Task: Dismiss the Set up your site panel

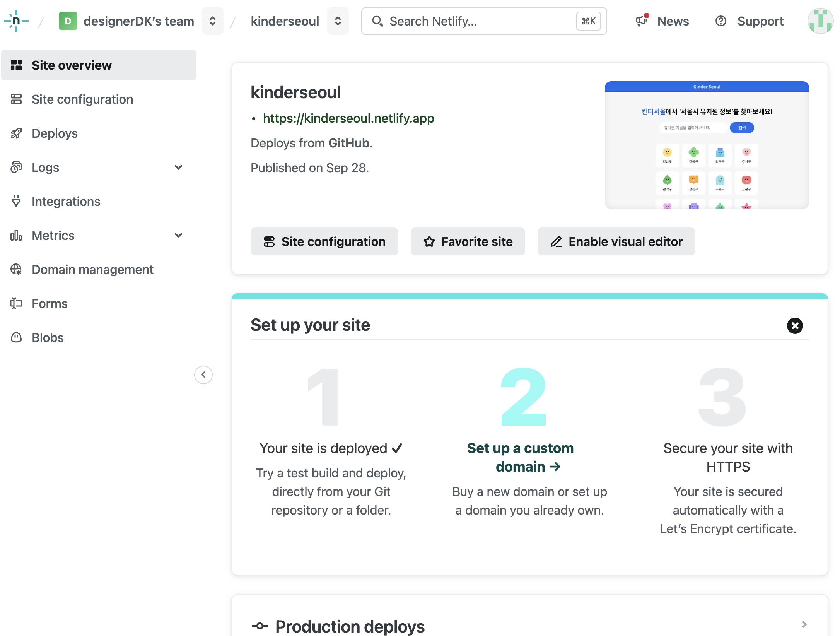Action: 795,326
